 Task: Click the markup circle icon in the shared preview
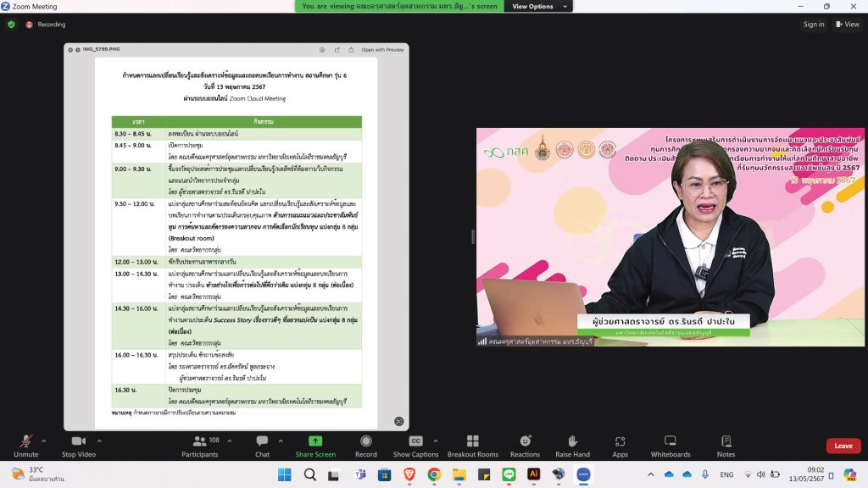(x=322, y=50)
